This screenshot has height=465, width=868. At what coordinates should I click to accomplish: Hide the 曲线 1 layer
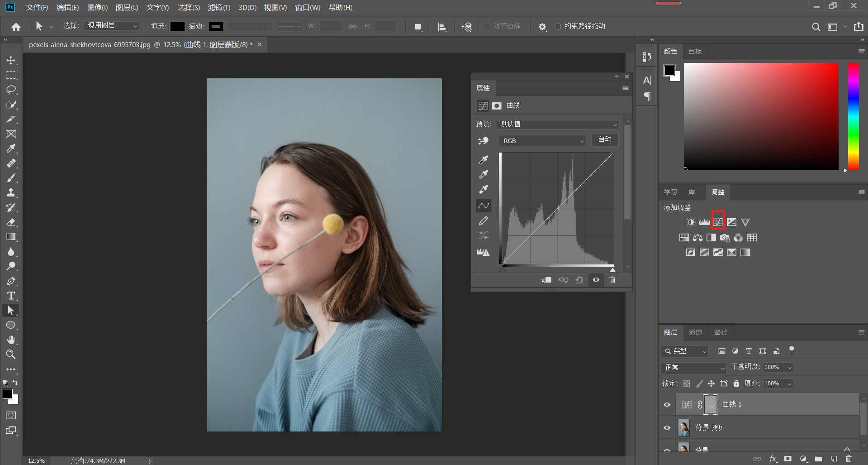click(667, 405)
